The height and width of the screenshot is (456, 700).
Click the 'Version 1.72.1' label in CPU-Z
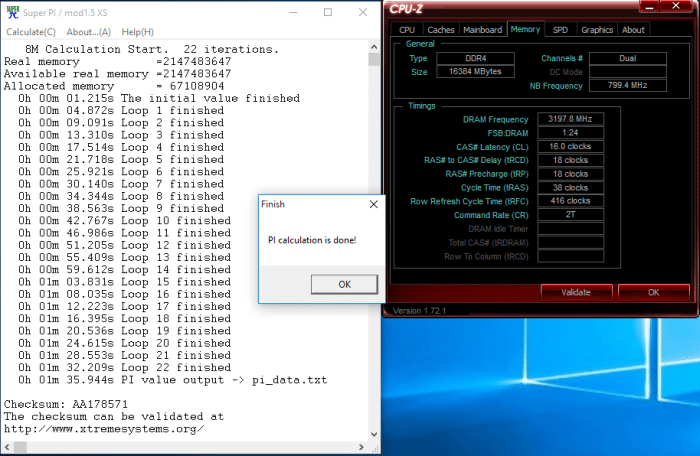pyautogui.click(x=419, y=311)
